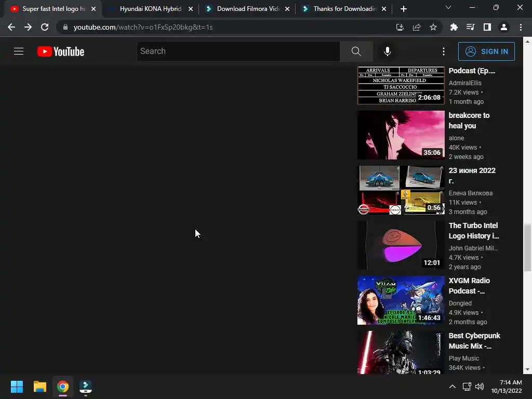The width and height of the screenshot is (532, 399).
Task: Switch to the Hyundai KONA Hybrid tab
Action: [150, 9]
